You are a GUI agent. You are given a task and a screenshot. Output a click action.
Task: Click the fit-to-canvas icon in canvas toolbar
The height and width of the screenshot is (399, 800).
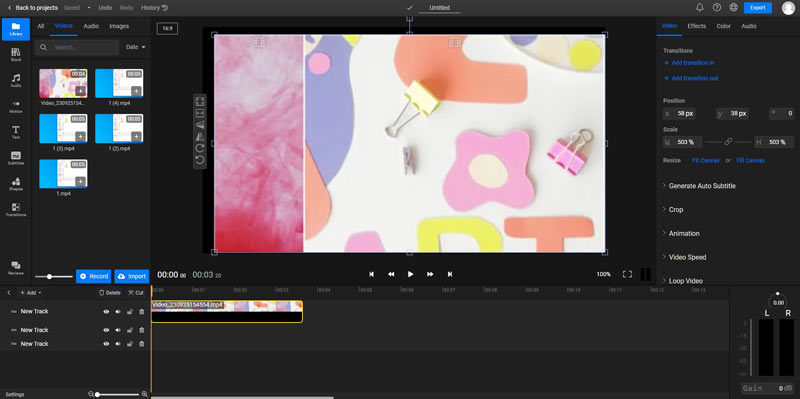point(200,101)
